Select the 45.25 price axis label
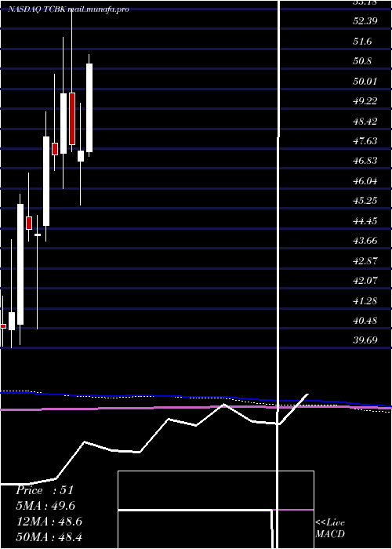The width and height of the screenshot is (392, 549). click(365, 201)
